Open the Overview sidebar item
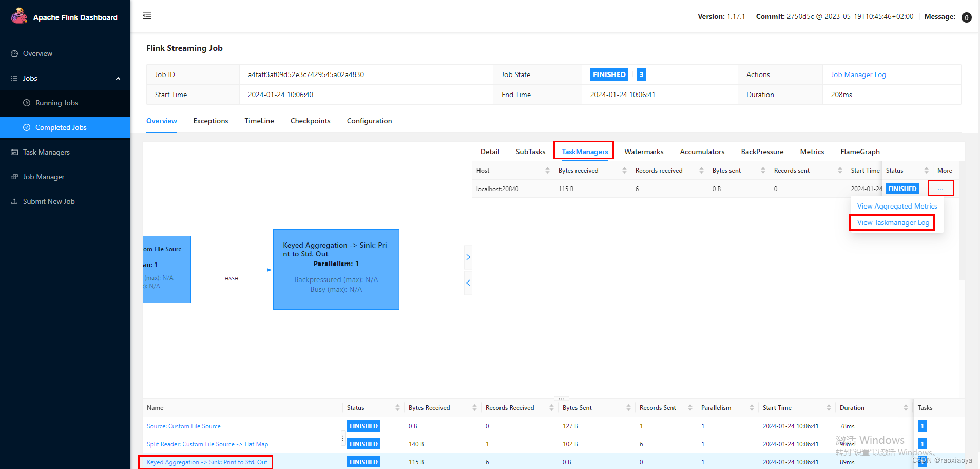 tap(37, 53)
